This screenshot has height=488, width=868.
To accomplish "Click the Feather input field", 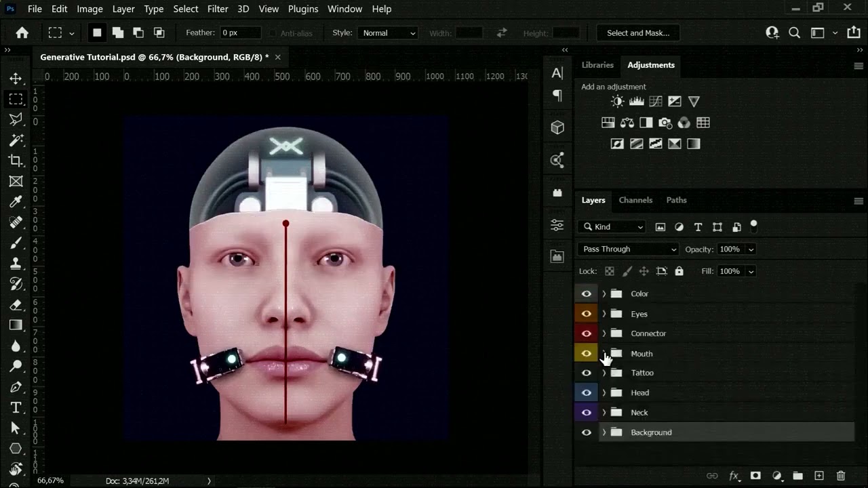I will (x=240, y=33).
